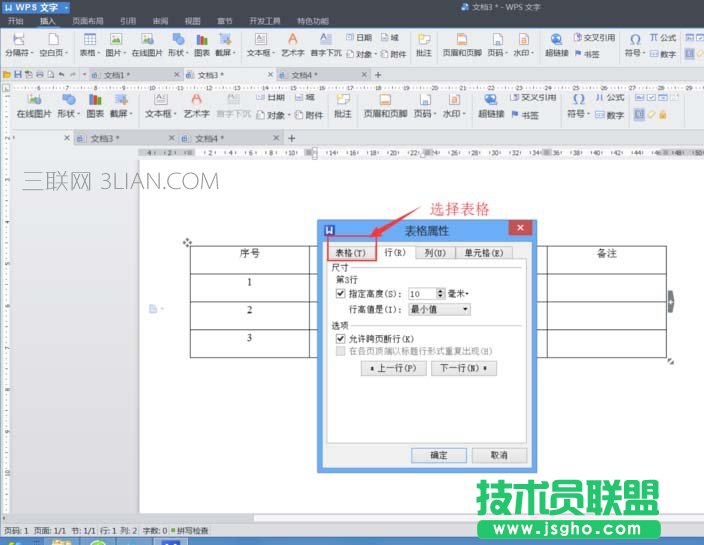Select the 列(U) tab in dialog
The height and width of the screenshot is (545, 704).
coord(435,253)
